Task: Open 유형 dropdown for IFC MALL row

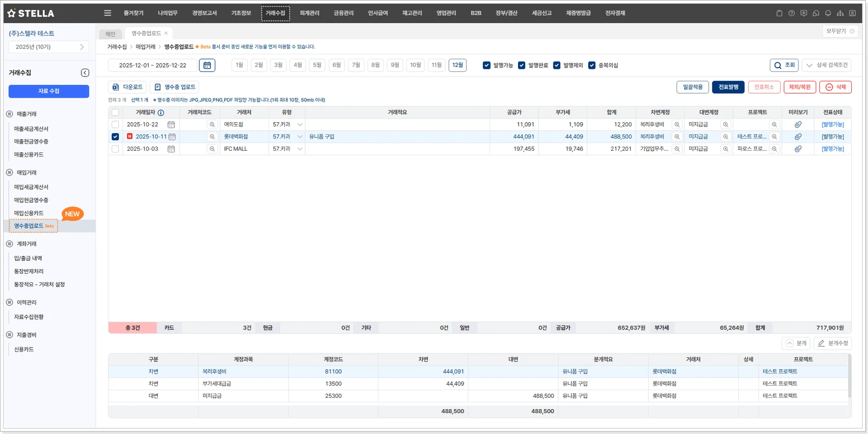Action: point(300,149)
